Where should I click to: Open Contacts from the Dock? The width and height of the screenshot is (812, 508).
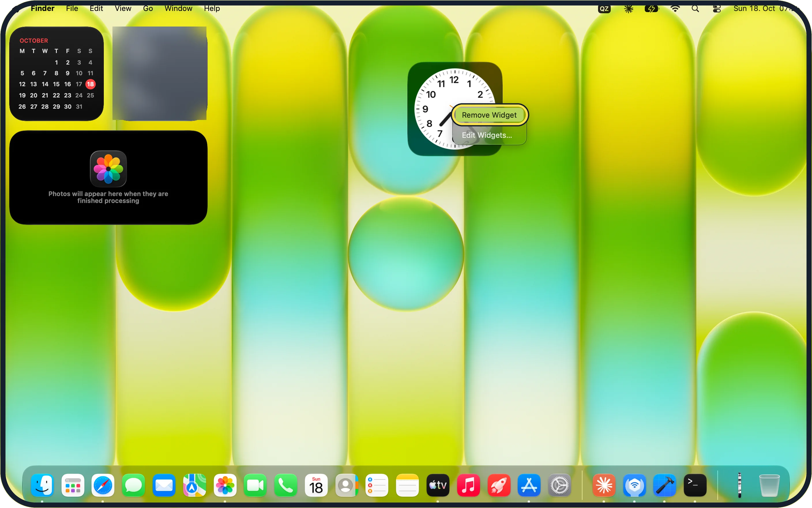pyautogui.click(x=347, y=485)
